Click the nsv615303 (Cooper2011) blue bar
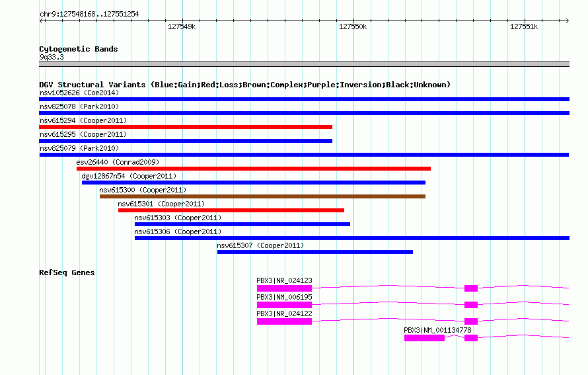This screenshot has width=588, height=375. pyautogui.click(x=242, y=224)
